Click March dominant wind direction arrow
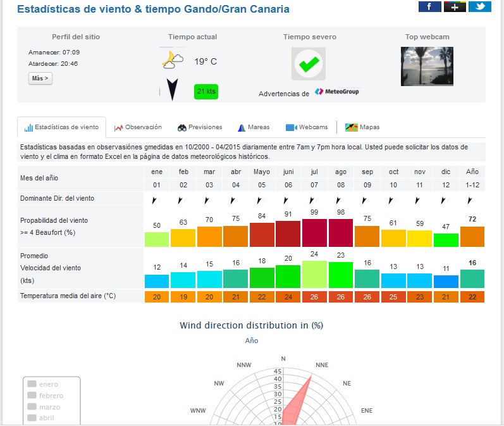Viewport: 504px width, 426px height. tap(207, 201)
